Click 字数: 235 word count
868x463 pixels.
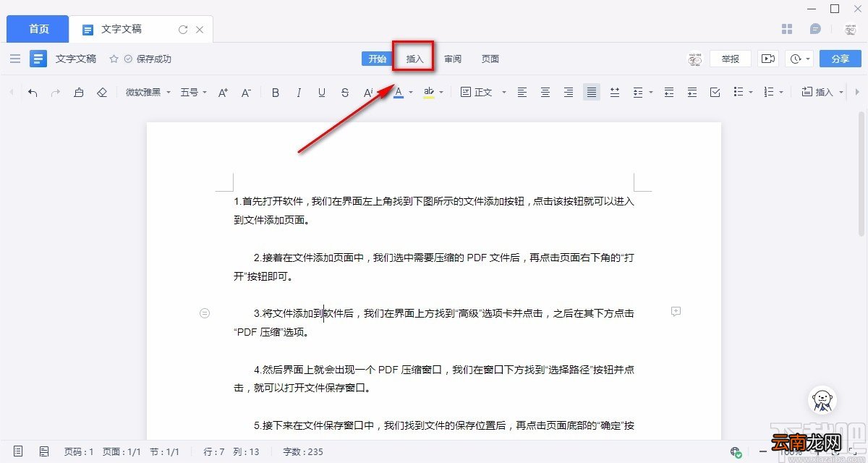[x=303, y=451]
